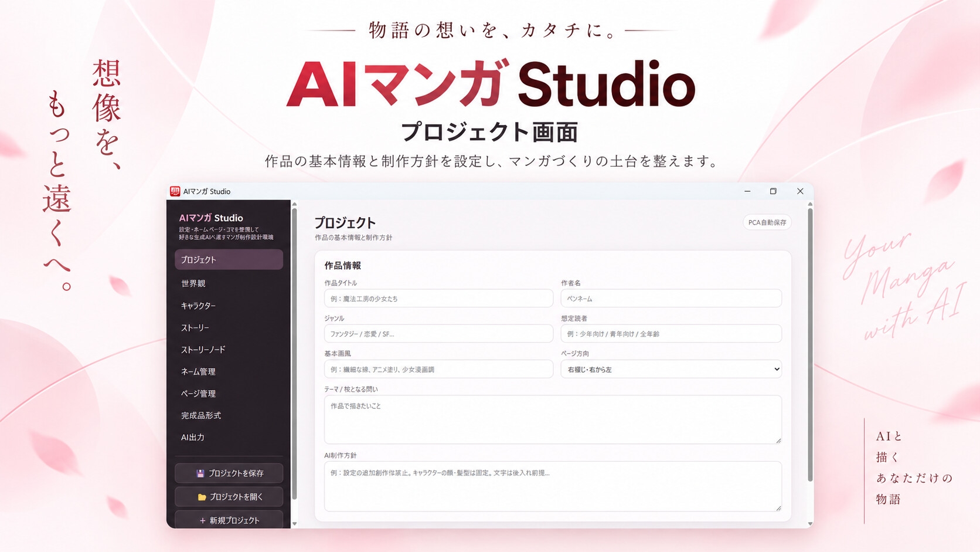The image size is (980, 552).
Task: Click the プロジェクト page heading
Action: [345, 223]
